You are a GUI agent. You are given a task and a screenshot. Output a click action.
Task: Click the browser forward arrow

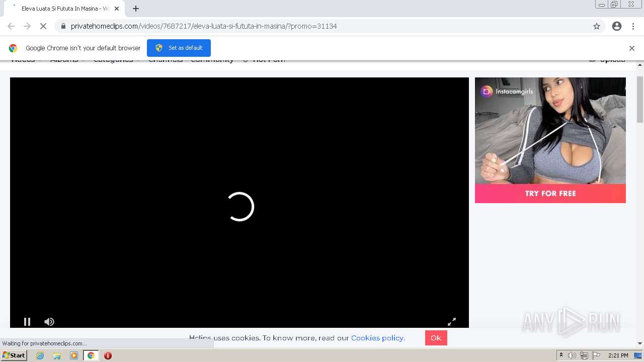click(x=27, y=26)
